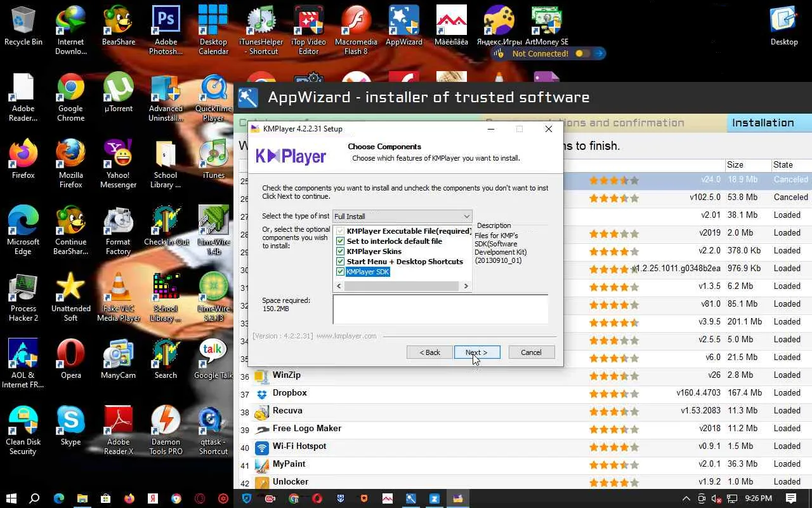Uncheck Set to interlock default file
Viewport: 812px width, 508px height.
point(340,241)
